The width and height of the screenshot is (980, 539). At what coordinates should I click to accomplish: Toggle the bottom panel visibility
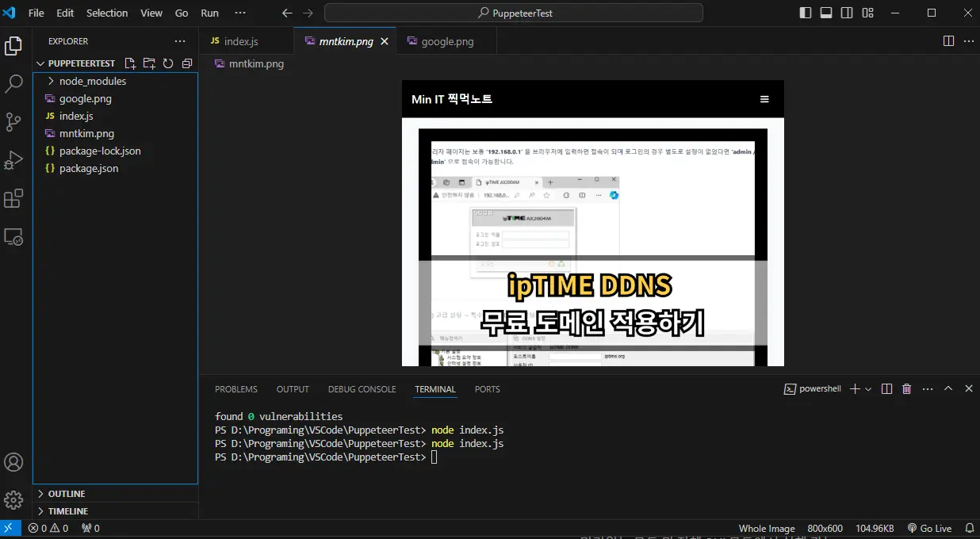coord(826,13)
